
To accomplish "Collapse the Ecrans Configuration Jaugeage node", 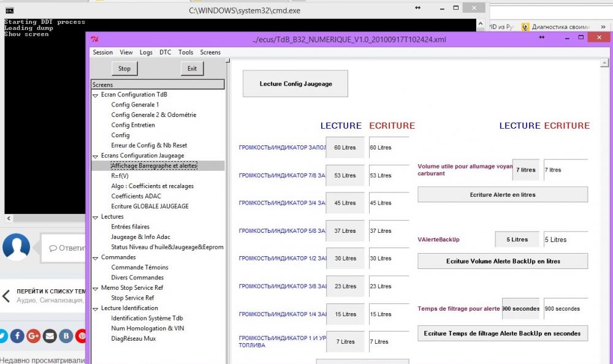I will 96,156.
